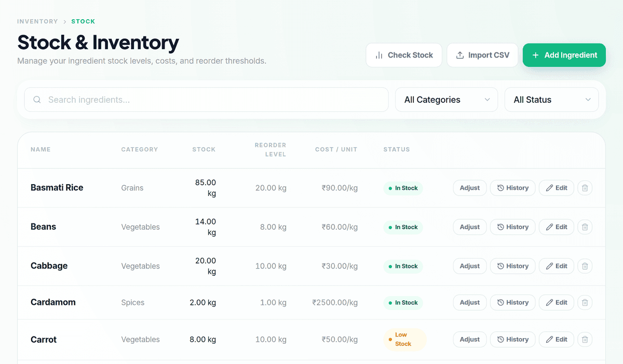
Task: Click the Reorder Level column header
Action: tap(270, 149)
